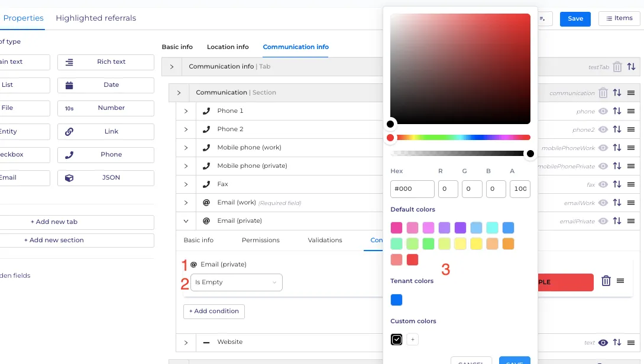
Task: Add a Date field type
Action: pyautogui.click(x=105, y=85)
